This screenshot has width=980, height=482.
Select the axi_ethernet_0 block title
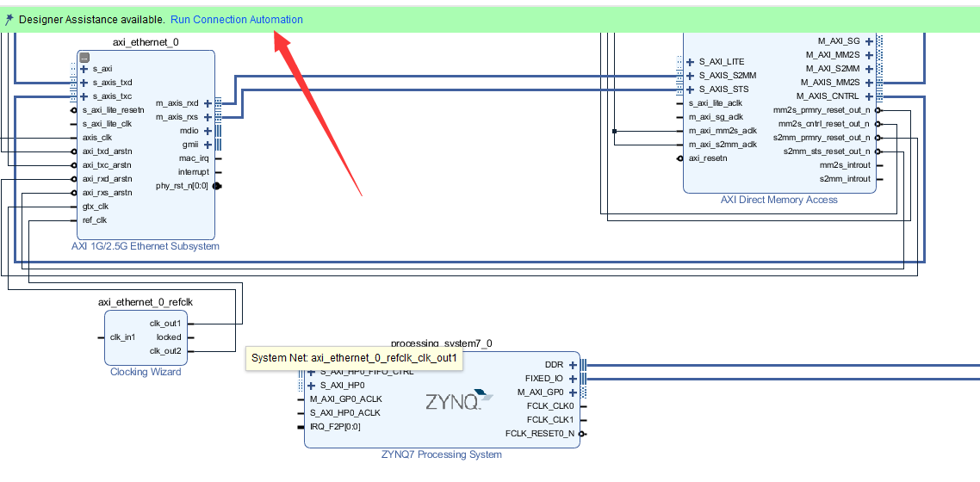coord(146,42)
